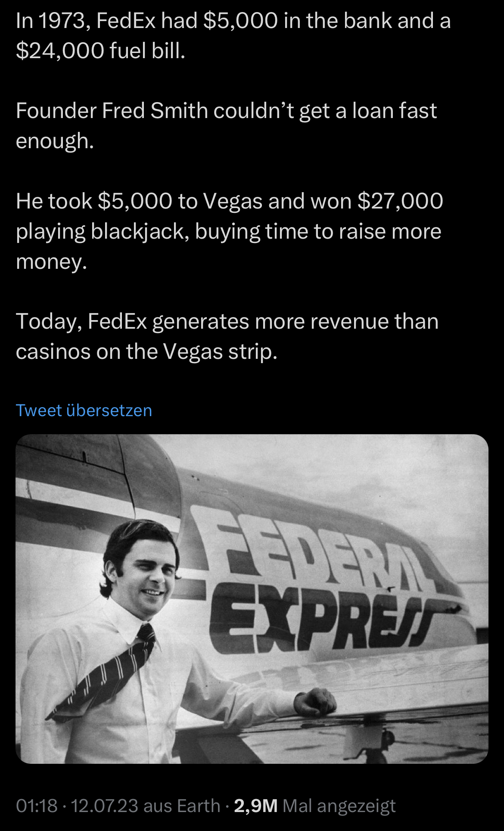Click the 12.07.23 post date
The height and width of the screenshot is (831, 504).
[104, 806]
